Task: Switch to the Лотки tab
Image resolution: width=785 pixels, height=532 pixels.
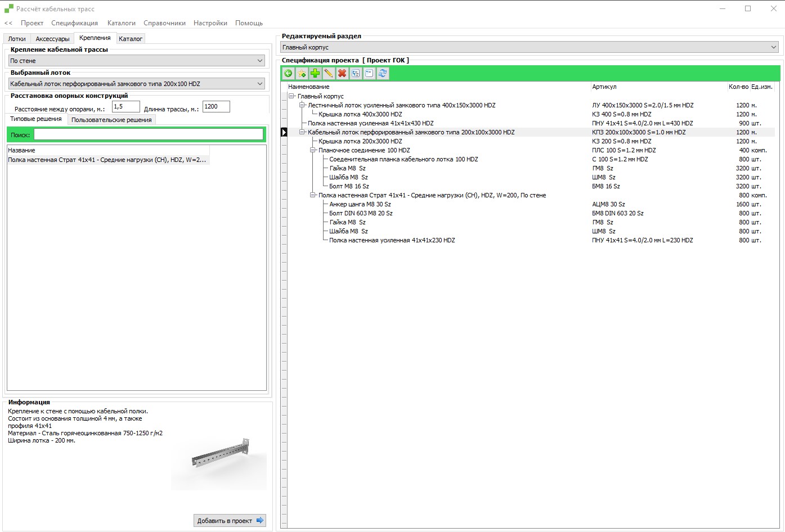Action: (17, 39)
